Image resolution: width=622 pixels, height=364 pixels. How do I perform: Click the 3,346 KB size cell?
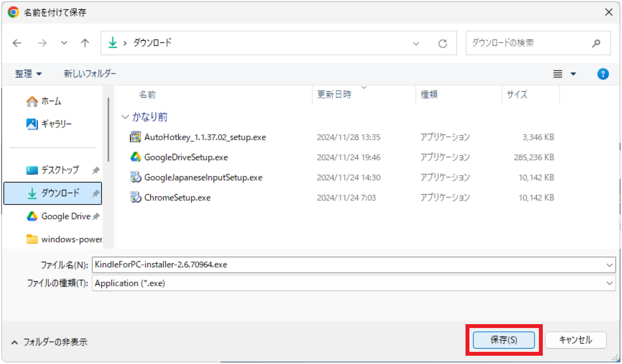click(x=538, y=138)
